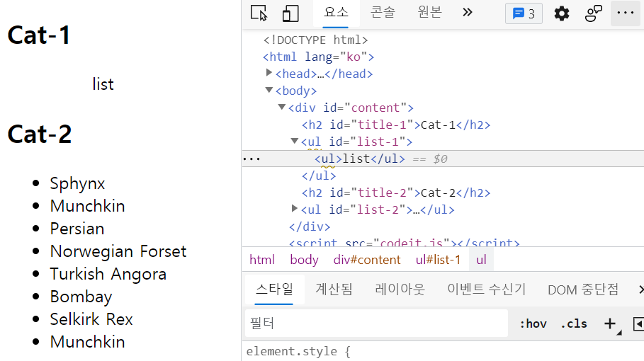The image size is (644, 361).
Task: Add new style rule plus button
Action: tap(610, 323)
